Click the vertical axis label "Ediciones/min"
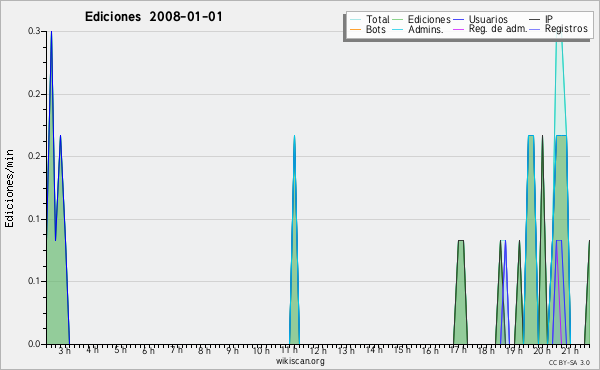 coord(9,188)
